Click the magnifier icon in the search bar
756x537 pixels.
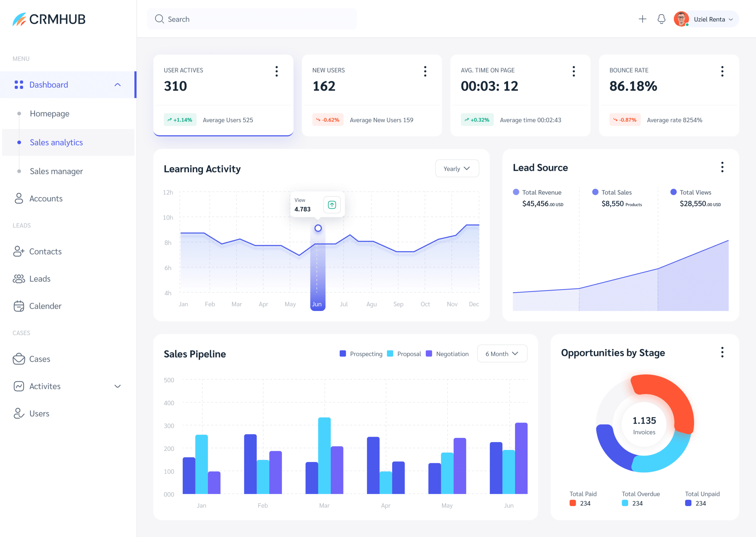[x=159, y=19]
